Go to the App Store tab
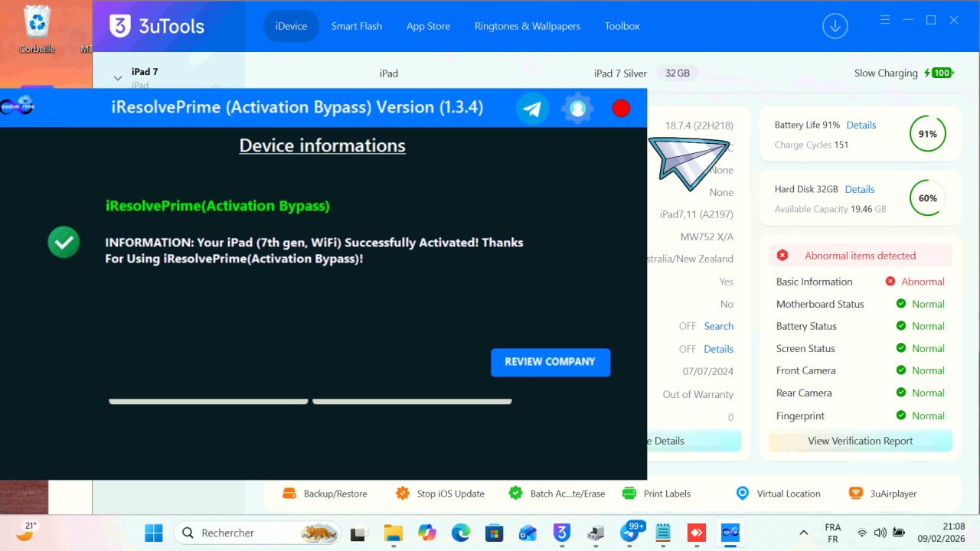Image resolution: width=980 pixels, height=551 pixels. pos(428,26)
